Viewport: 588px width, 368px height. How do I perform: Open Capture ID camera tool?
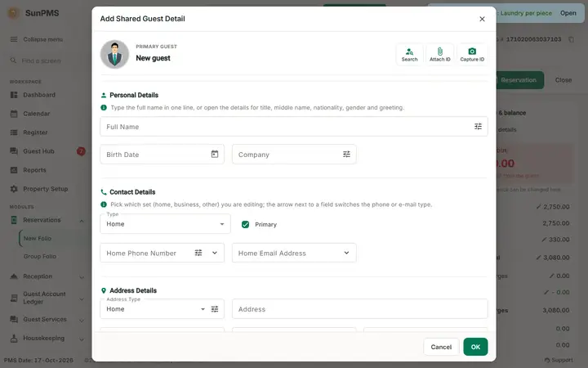(x=472, y=55)
